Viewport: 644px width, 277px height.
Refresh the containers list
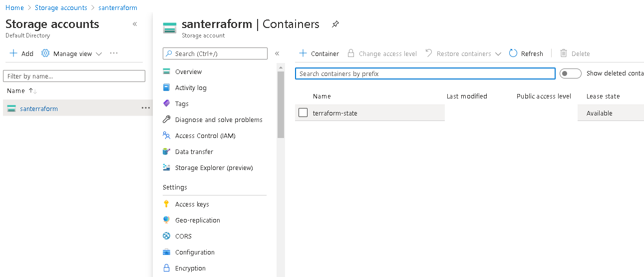click(x=526, y=53)
